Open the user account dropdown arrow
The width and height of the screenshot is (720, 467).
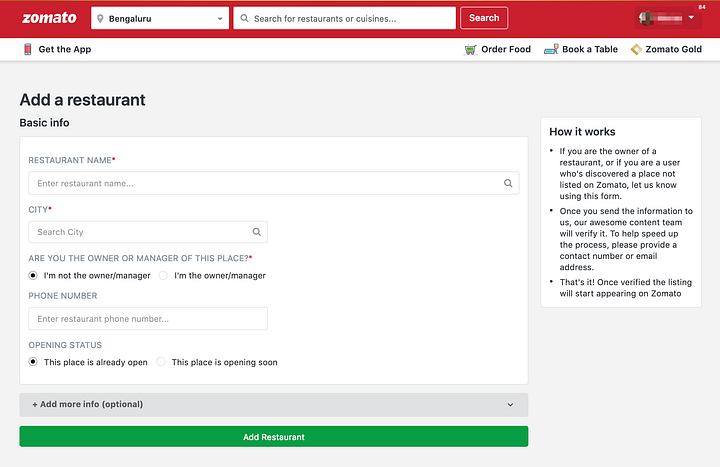pos(691,17)
